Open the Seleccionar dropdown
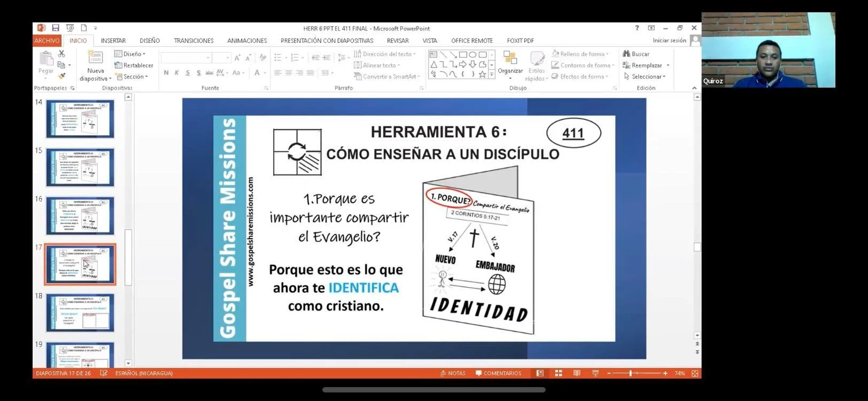This screenshot has width=868, height=401. (645, 76)
